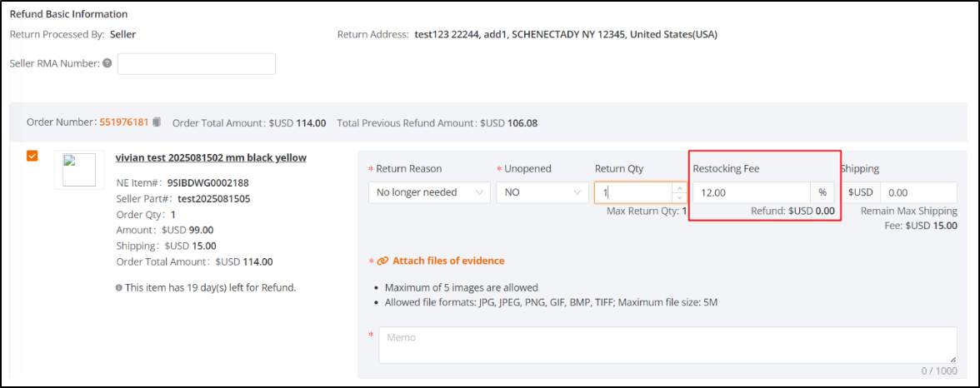Open the vivian test 2025081502 product link

pos(211,157)
